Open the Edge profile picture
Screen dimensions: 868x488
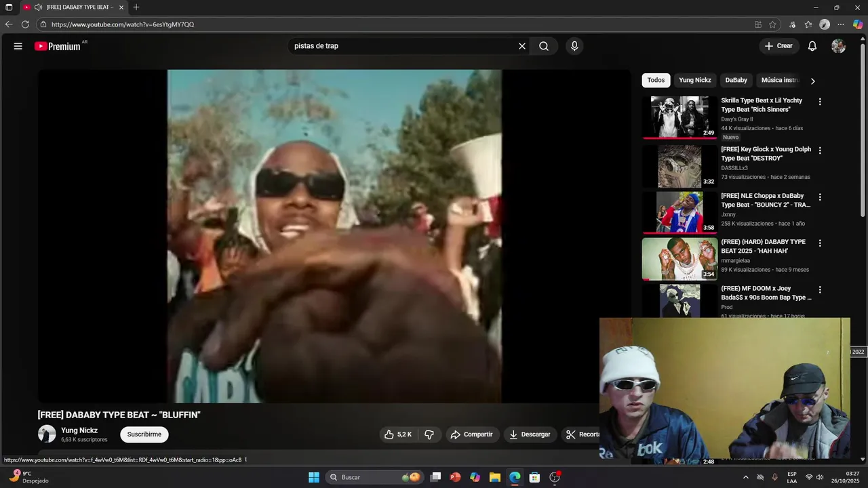[x=825, y=24]
